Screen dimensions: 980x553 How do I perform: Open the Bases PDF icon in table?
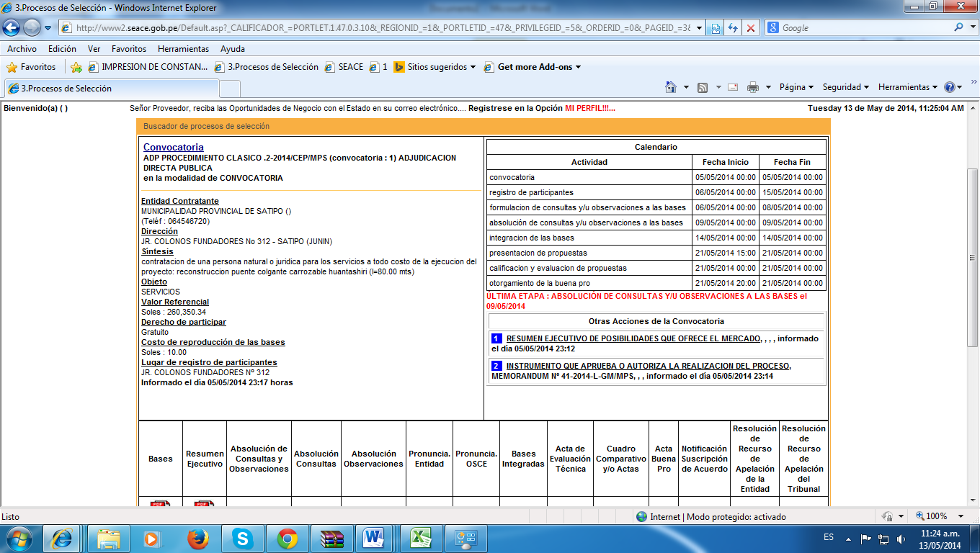click(160, 503)
